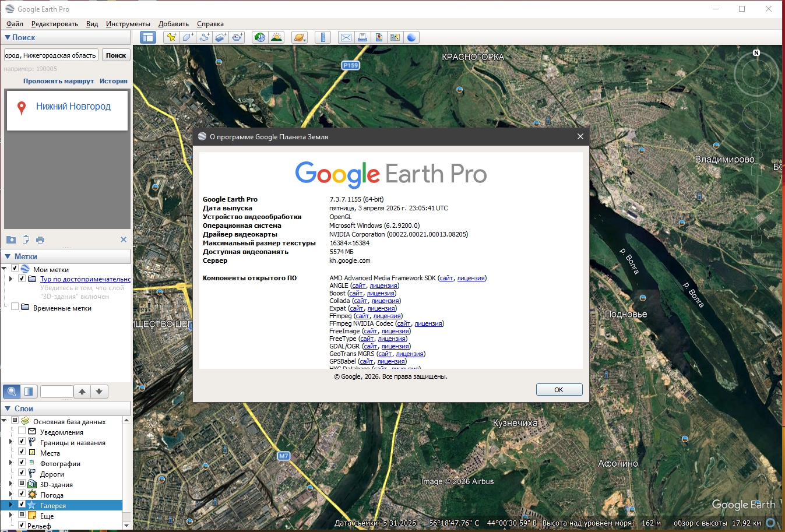785x532 pixels.
Task: Toggle sunlight across the landscape icon
Action: click(x=276, y=37)
